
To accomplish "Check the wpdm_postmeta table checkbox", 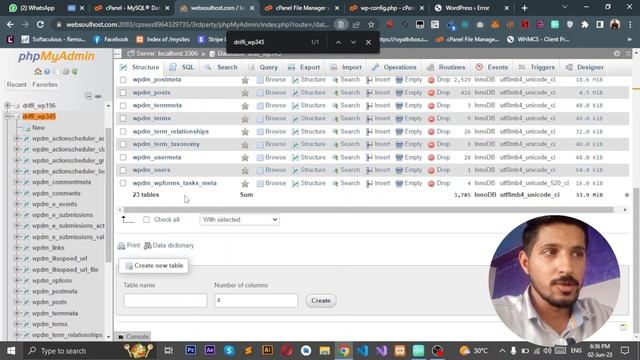I will click(x=123, y=80).
